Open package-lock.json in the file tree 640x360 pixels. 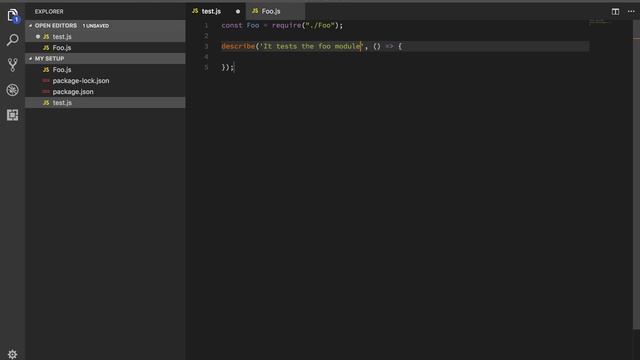pyautogui.click(x=105, y=80)
